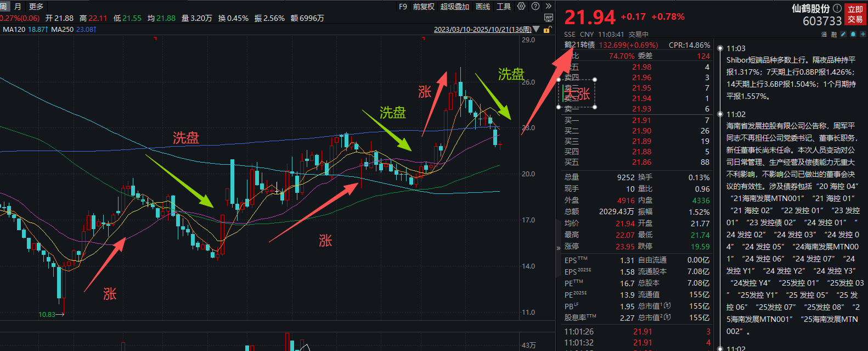Open F9 deep data
The width and height of the screenshot is (868, 351).
[x=403, y=7]
